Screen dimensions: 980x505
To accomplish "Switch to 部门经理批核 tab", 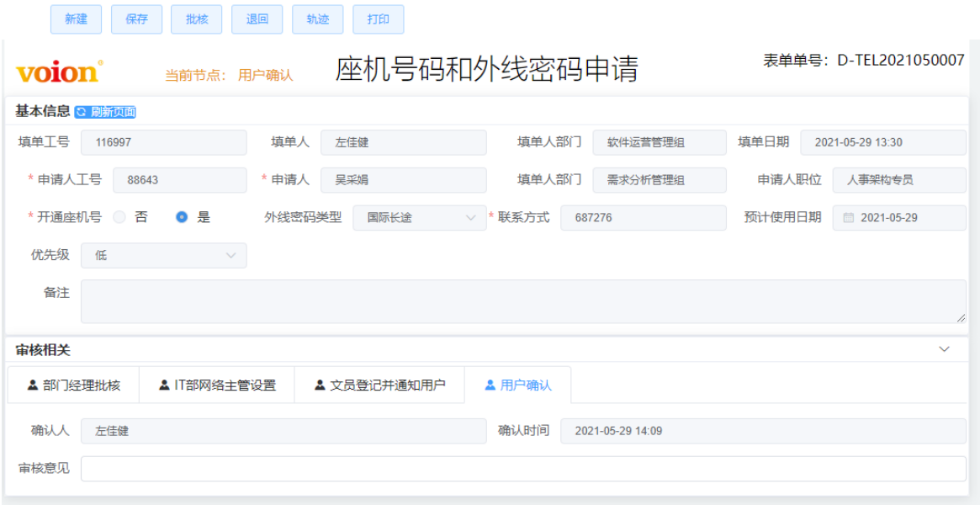I will [x=73, y=385].
